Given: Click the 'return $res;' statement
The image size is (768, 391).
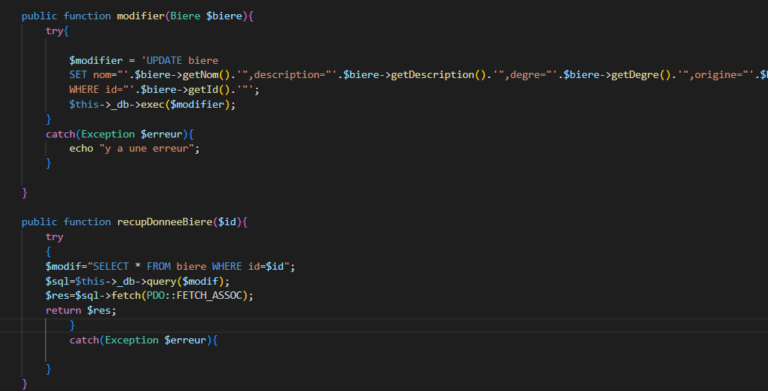Looking at the screenshot, I should 81,310.
